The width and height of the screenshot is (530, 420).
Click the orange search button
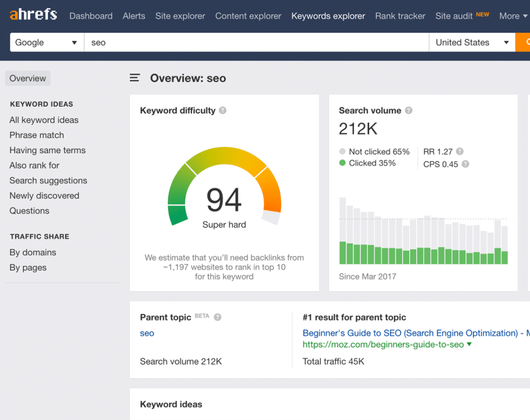click(x=523, y=42)
